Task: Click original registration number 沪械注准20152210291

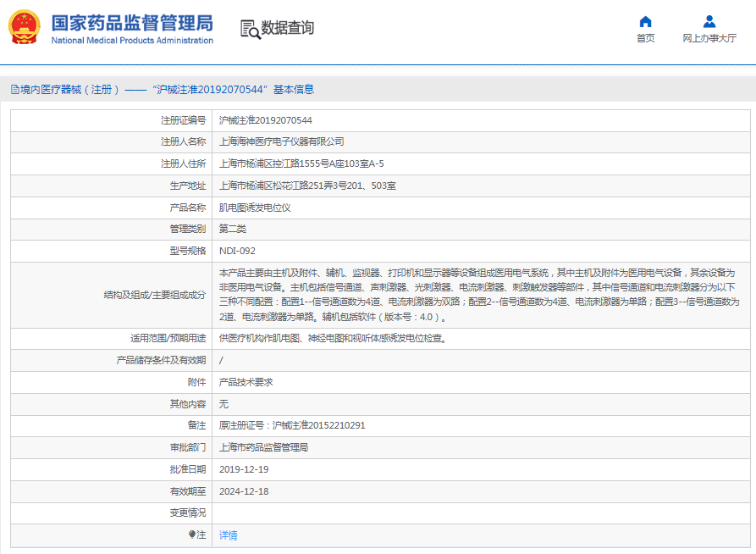Action: (x=318, y=425)
